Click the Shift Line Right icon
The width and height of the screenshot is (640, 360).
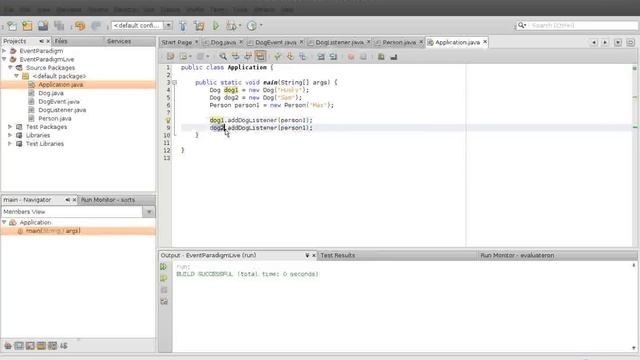click(x=333, y=57)
